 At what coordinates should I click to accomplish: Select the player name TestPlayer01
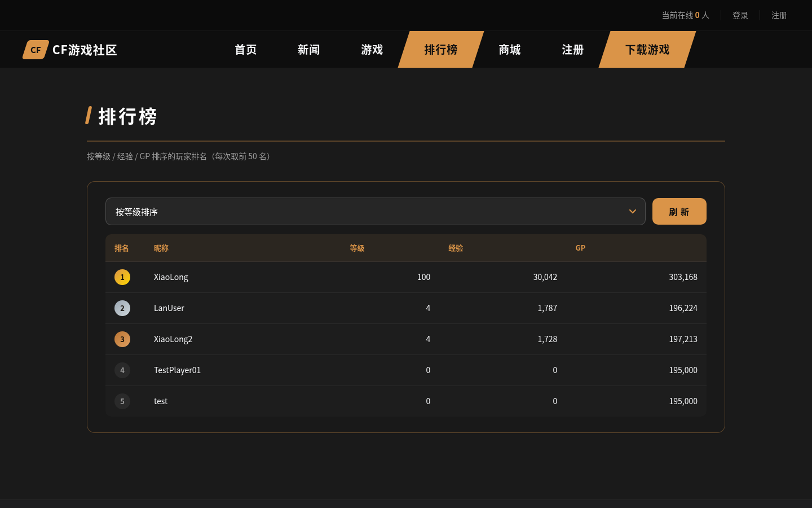[177, 370]
